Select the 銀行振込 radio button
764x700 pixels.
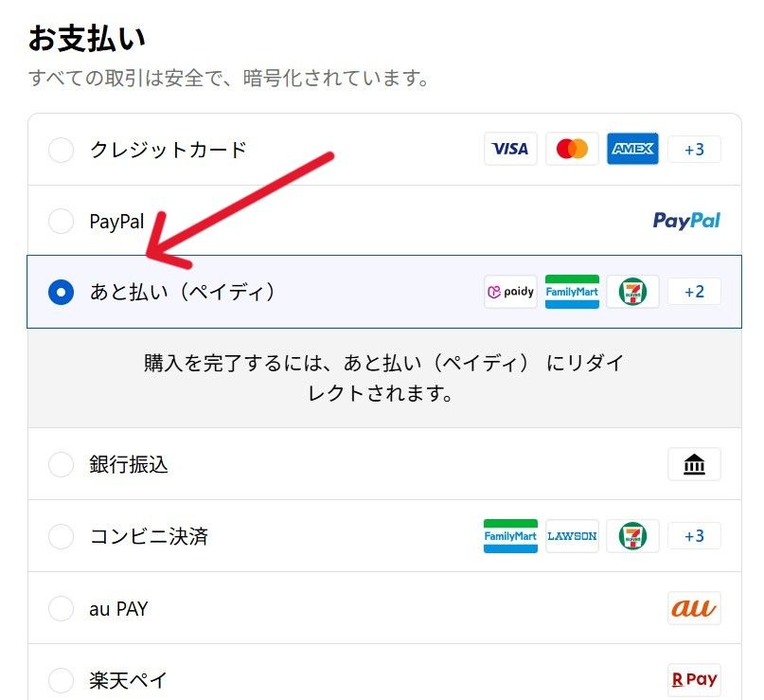61,464
